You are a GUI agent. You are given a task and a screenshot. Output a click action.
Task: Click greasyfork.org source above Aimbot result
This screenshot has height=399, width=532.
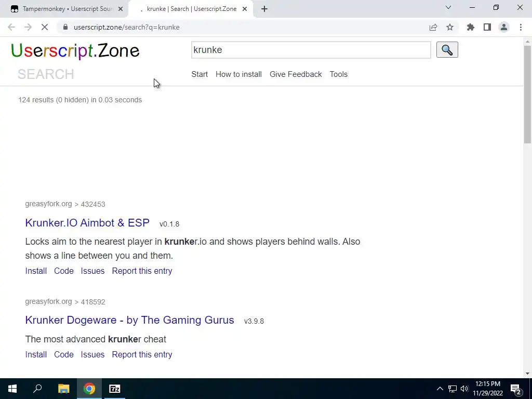pos(48,204)
